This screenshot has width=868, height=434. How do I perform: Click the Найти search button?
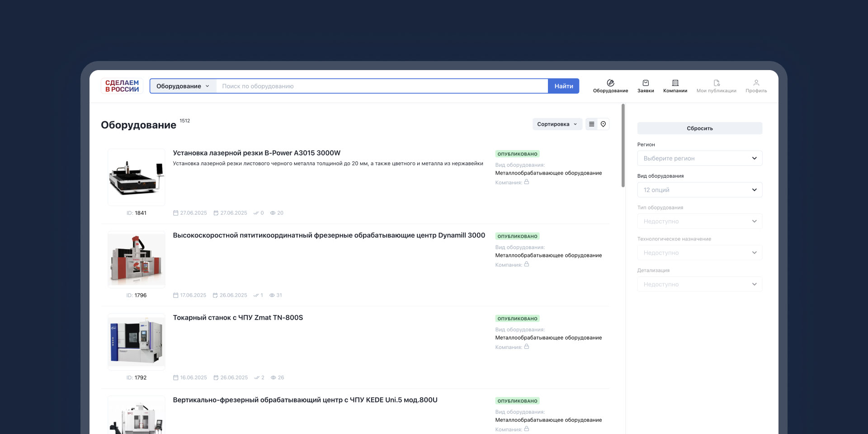[564, 86]
